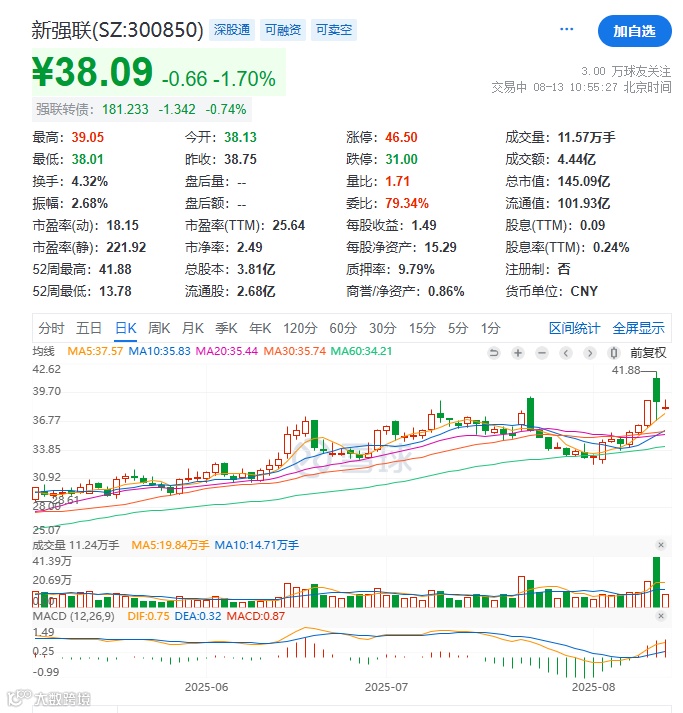The height and width of the screenshot is (713, 683).
Task: Switch to the 五日 chart tab
Action: pos(89,328)
